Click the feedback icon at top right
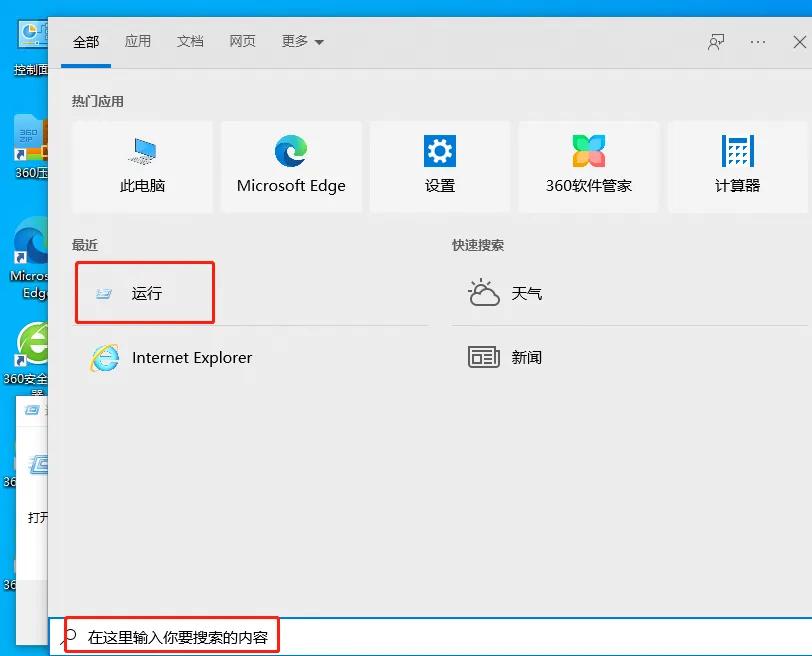 (x=715, y=41)
